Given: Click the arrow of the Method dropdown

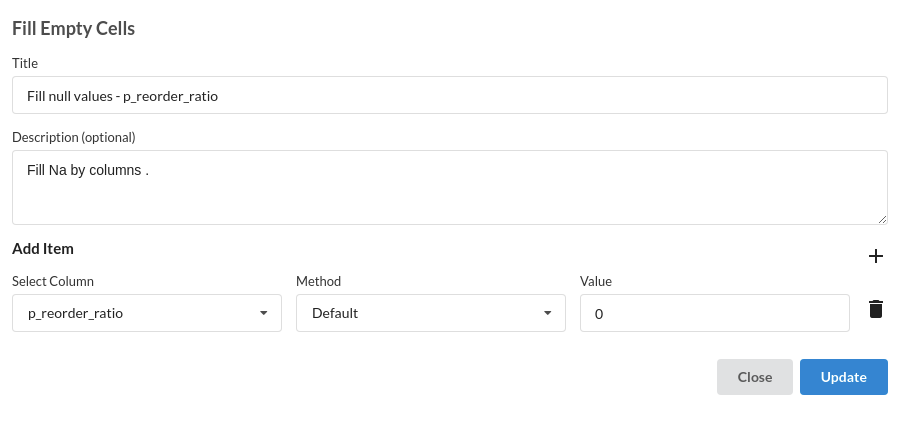Looking at the screenshot, I should 547,313.
